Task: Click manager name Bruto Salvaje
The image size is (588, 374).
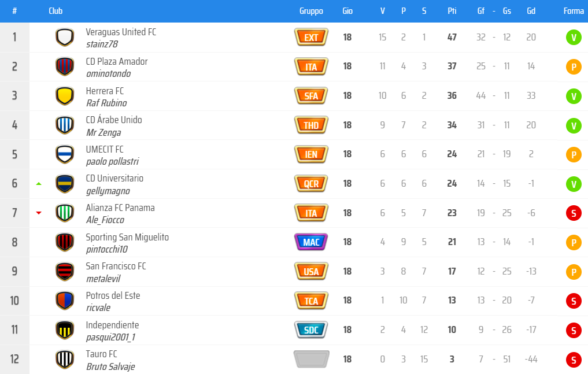Action: coord(110,366)
